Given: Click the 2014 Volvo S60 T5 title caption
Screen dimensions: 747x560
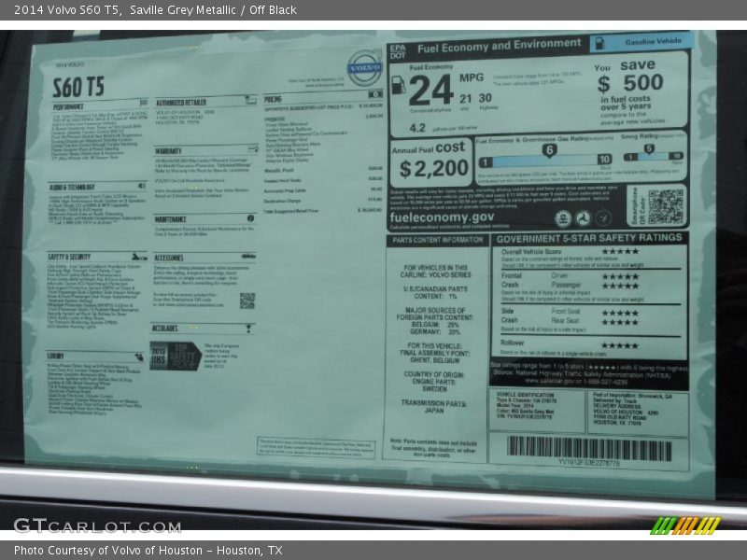Looking at the screenshot, I should pos(155,9).
